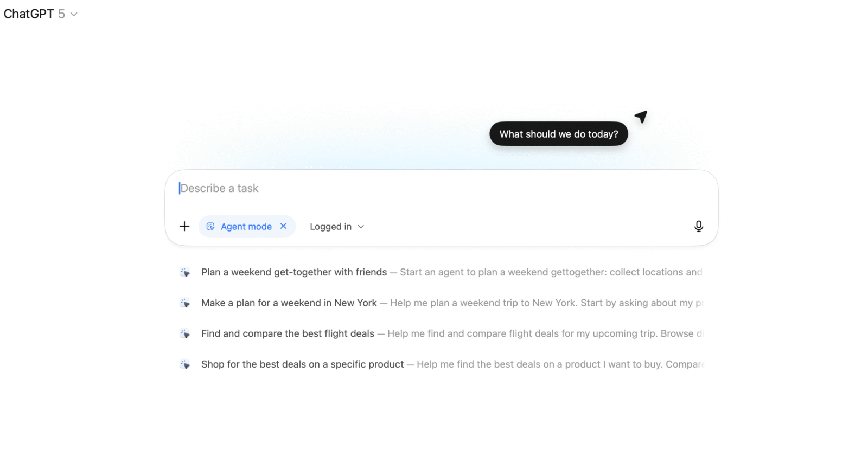Toggle the Agent mode label
This screenshot has width=868, height=449.
[x=246, y=227]
